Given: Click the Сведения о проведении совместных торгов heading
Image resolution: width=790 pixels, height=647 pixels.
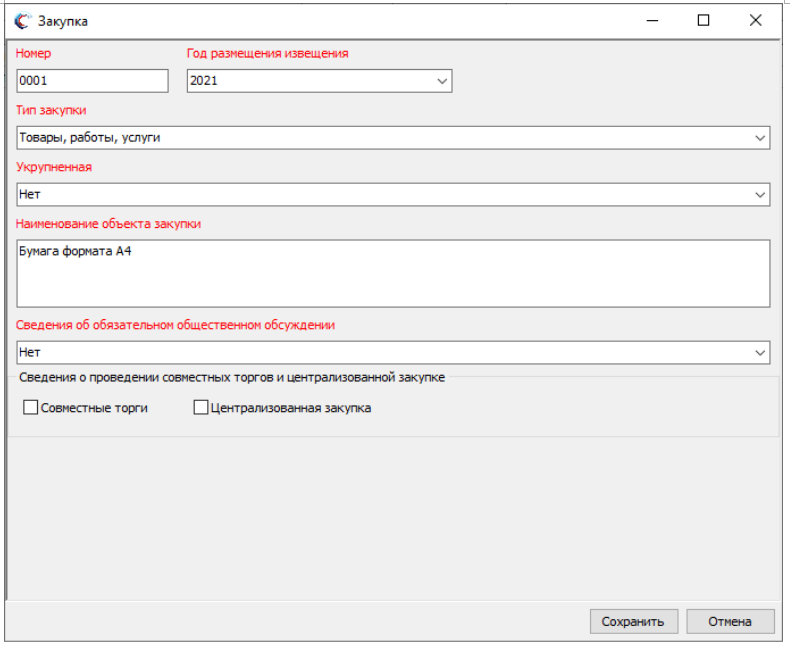Looking at the screenshot, I should (x=232, y=378).
